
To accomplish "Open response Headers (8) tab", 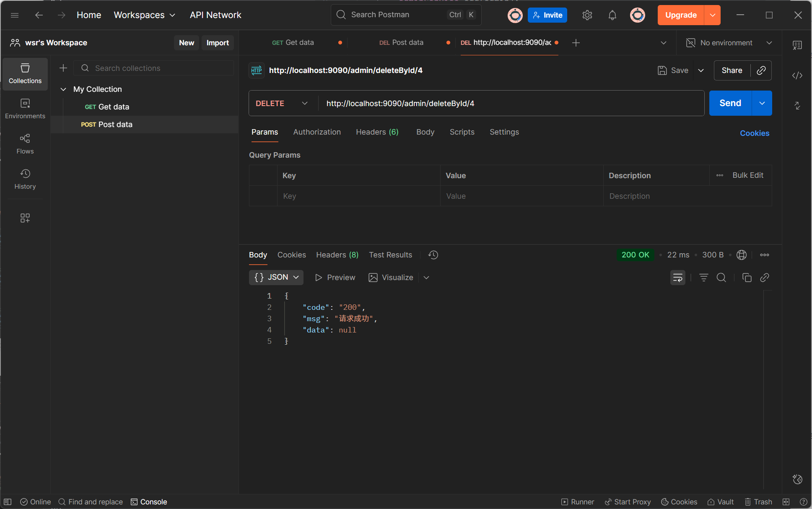I will pyautogui.click(x=337, y=255).
